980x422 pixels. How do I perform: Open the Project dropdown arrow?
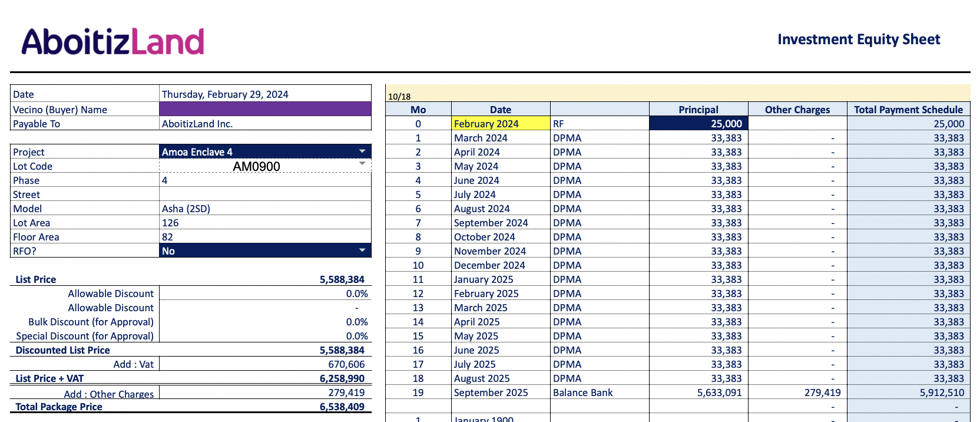[362, 151]
